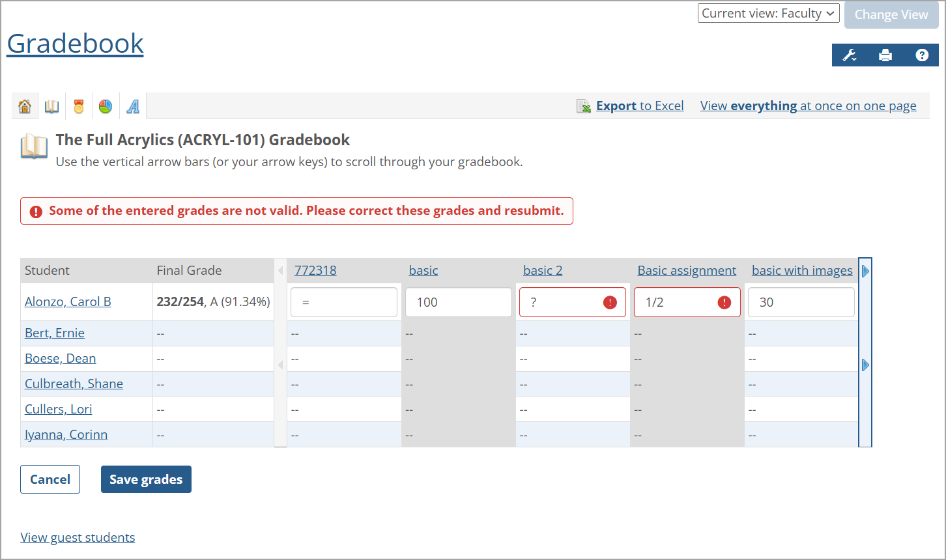
Task: Save the entered grades
Action: coord(146,479)
